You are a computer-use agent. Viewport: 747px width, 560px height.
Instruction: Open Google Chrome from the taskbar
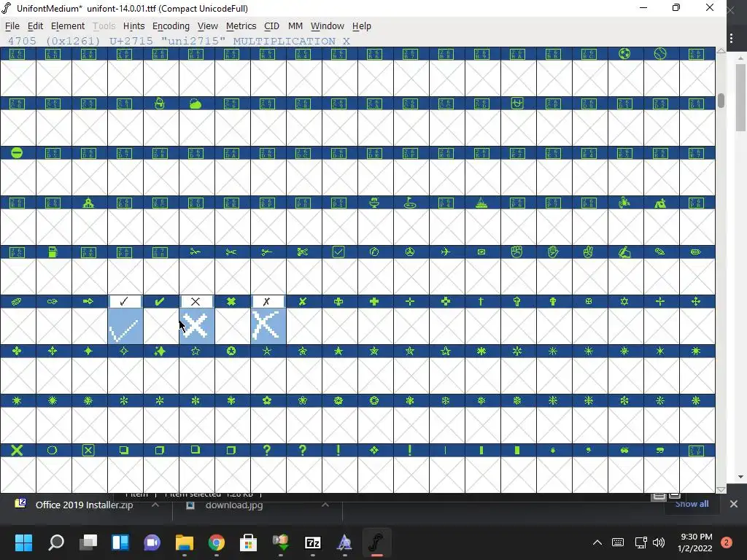click(x=216, y=542)
